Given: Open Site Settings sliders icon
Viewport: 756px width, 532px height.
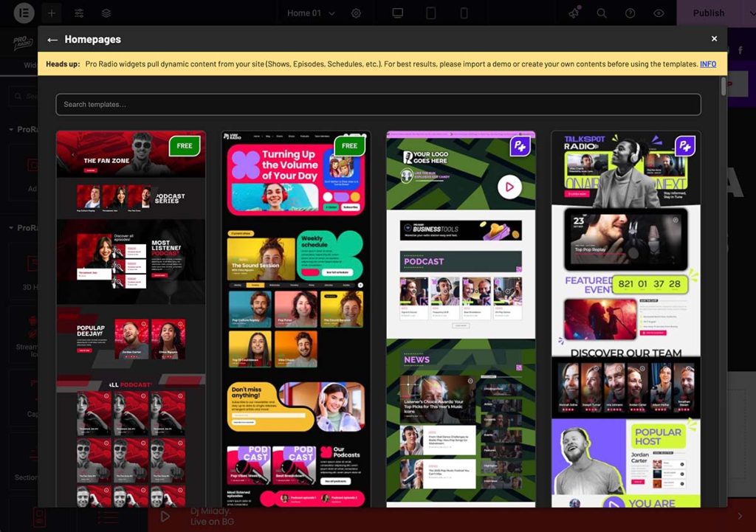Looking at the screenshot, I should tap(79, 13).
